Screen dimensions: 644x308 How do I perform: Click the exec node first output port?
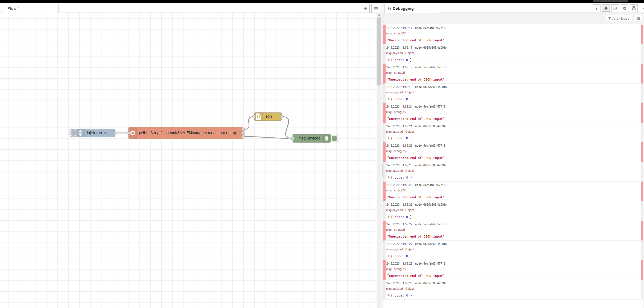[x=243, y=129]
